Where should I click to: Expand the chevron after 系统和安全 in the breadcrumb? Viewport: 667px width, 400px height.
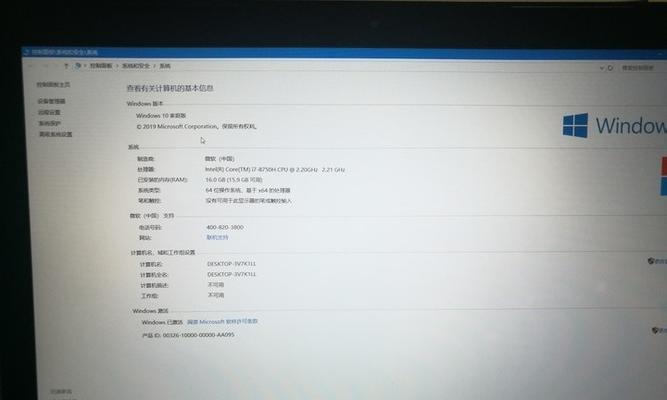click(154, 66)
